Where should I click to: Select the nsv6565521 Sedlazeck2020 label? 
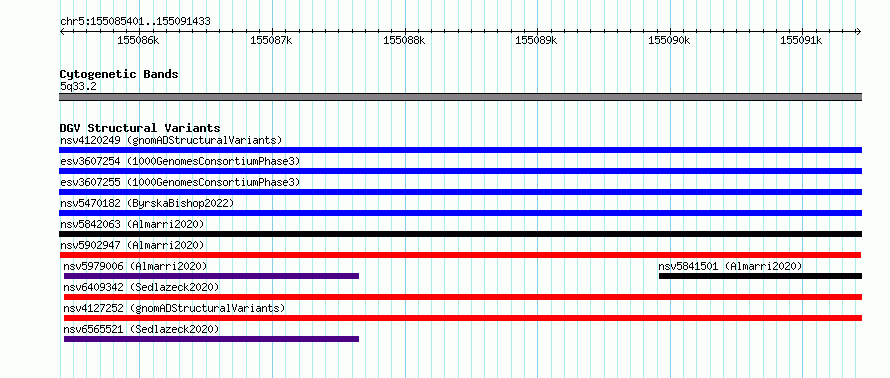[x=141, y=329]
